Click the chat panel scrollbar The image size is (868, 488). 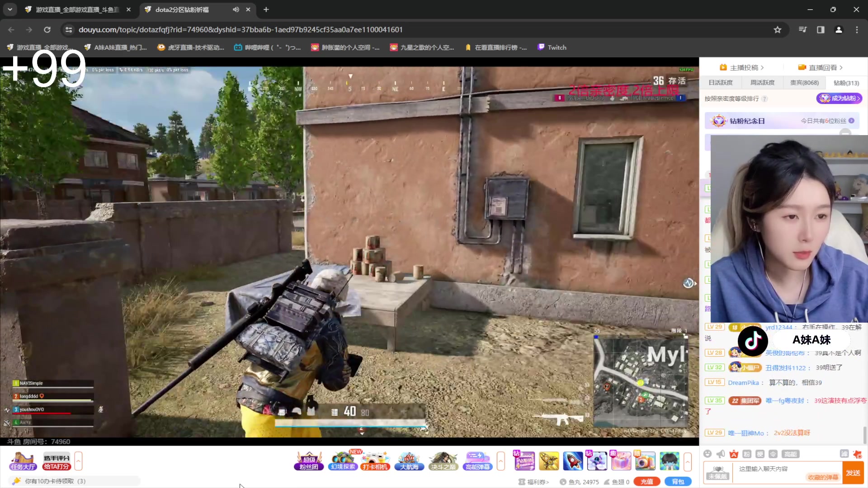point(865,435)
